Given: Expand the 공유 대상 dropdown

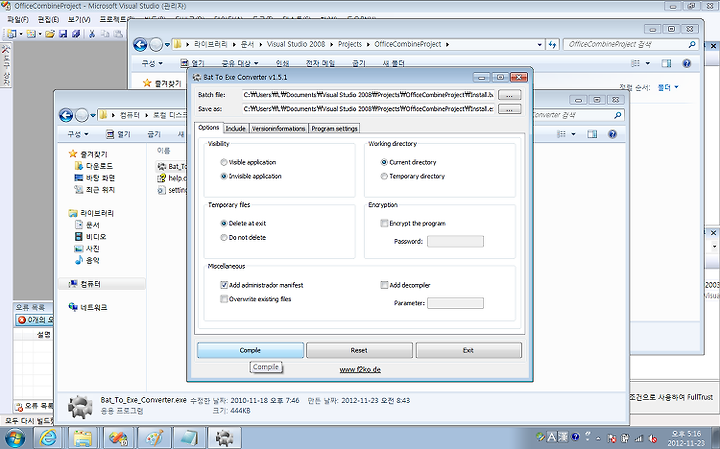Looking at the screenshot, I should tap(240, 63).
